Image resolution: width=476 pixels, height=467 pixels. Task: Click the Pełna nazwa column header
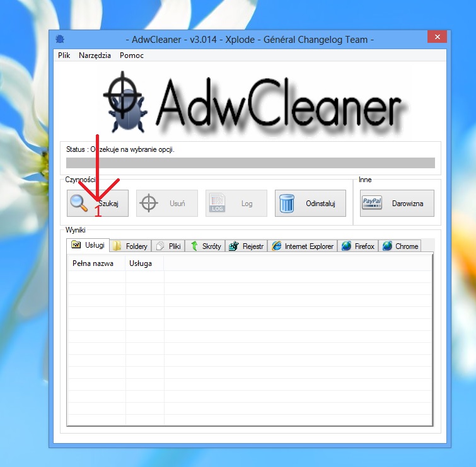[x=96, y=263]
